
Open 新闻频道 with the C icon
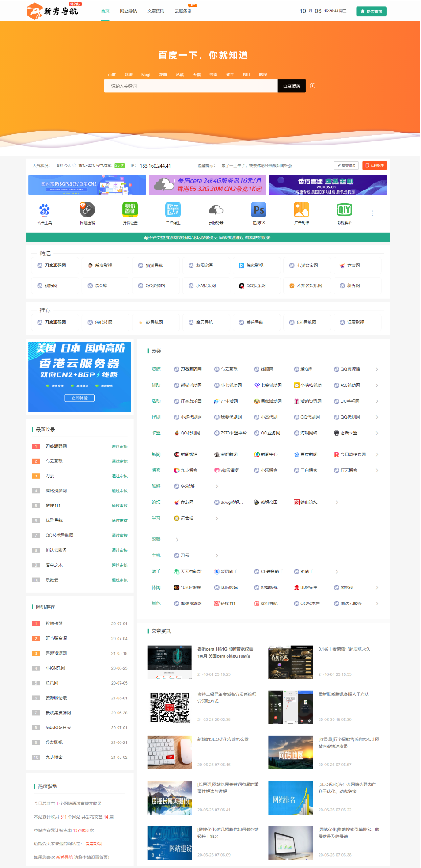tap(186, 454)
